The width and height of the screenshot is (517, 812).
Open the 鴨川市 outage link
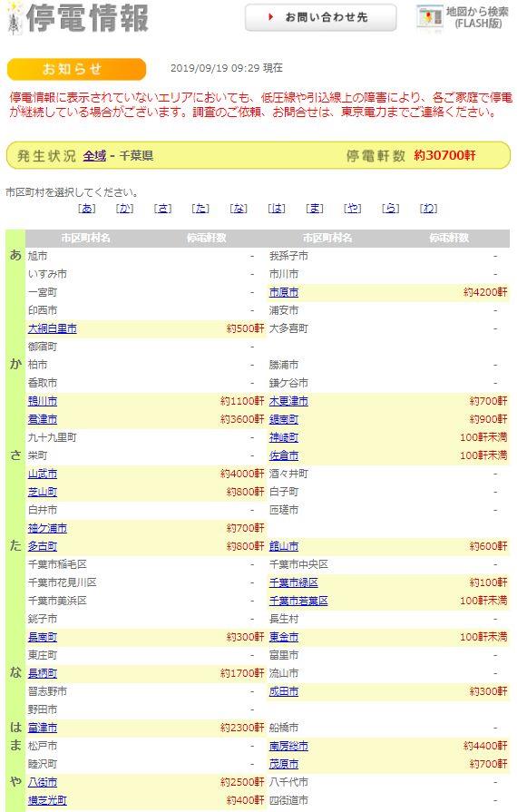[x=43, y=401]
